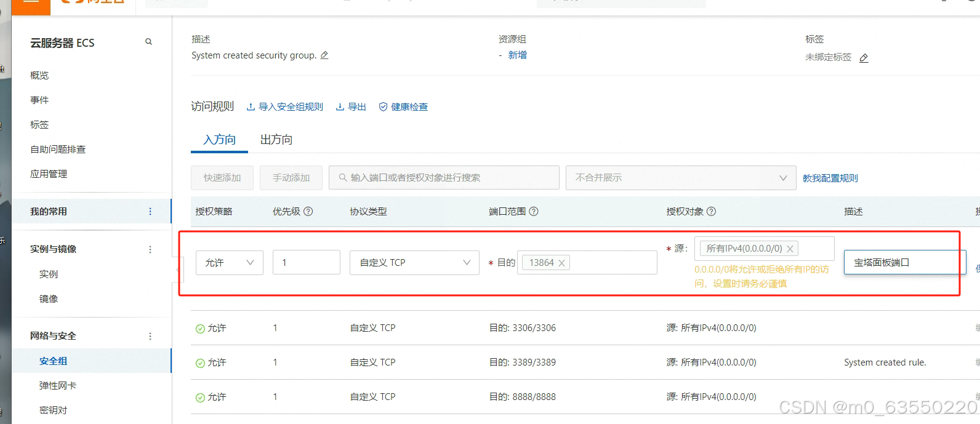
Task: Open the 实例与镜像 three-dot menu
Action: point(150,249)
